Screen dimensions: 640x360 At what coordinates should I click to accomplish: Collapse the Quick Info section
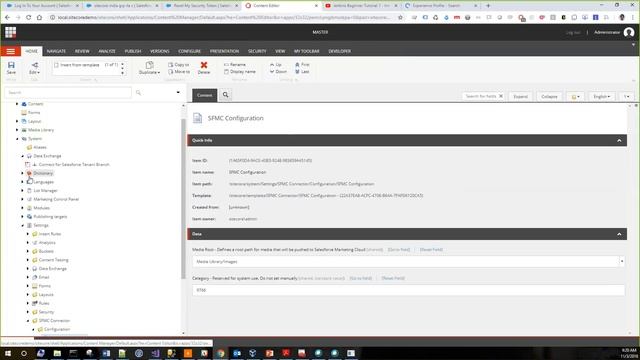(x=619, y=140)
